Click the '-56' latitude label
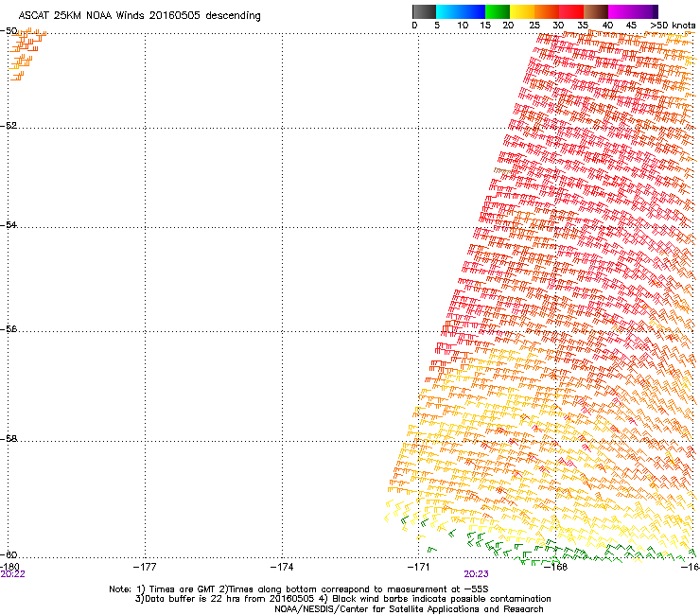This screenshot has width=700, height=615. tap(9, 328)
